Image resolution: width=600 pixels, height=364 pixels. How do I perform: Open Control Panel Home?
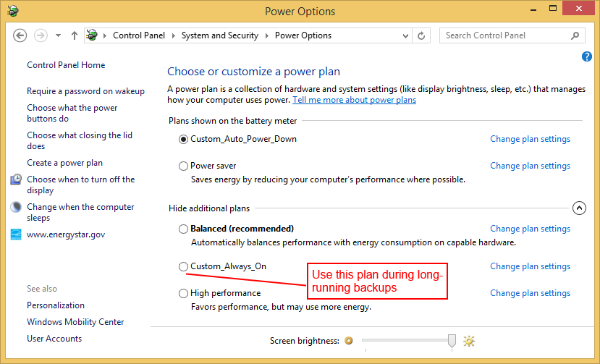(x=66, y=65)
